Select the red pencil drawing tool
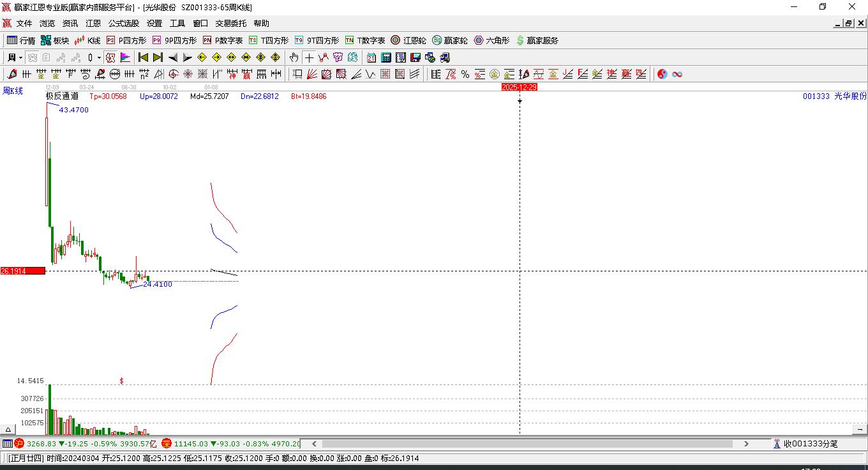The width and height of the screenshot is (868, 470). pyautogui.click(x=11, y=74)
